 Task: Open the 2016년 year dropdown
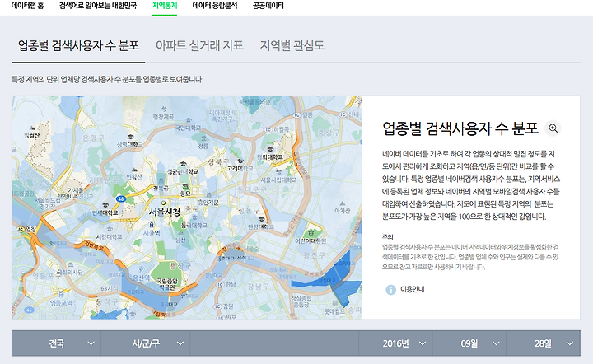tap(395, 343)
